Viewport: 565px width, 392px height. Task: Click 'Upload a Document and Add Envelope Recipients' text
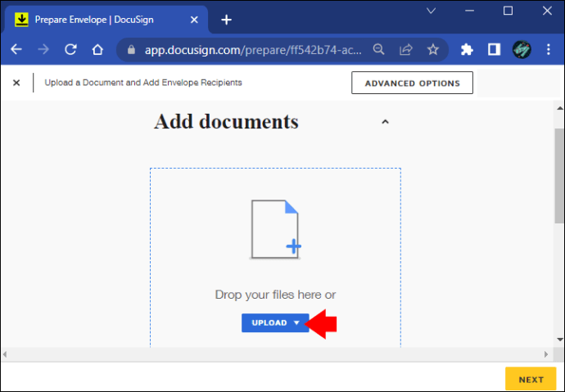[x=143, y=83]
